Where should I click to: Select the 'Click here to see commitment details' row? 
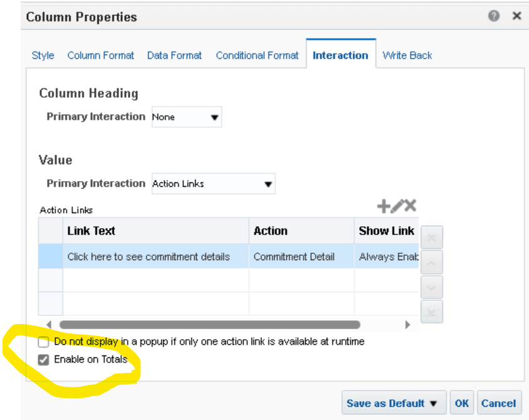click(228, 257)
